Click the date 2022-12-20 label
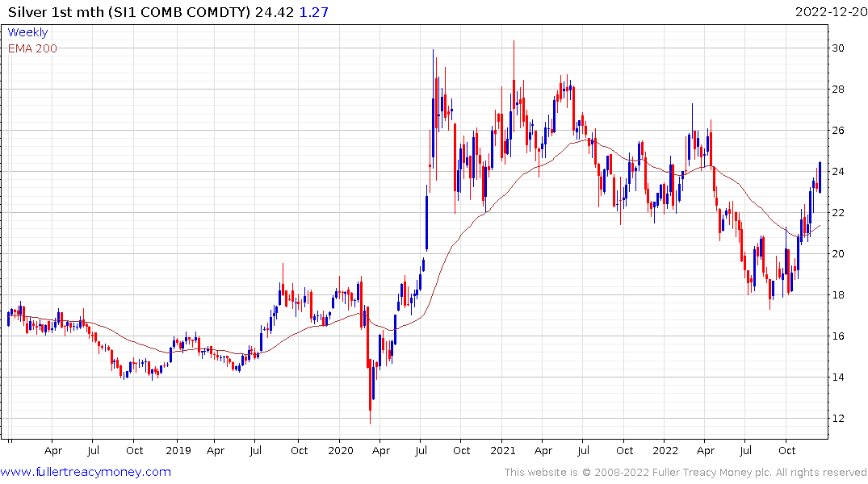The width and height of the screenshot is (868, 484). point(831,12)
